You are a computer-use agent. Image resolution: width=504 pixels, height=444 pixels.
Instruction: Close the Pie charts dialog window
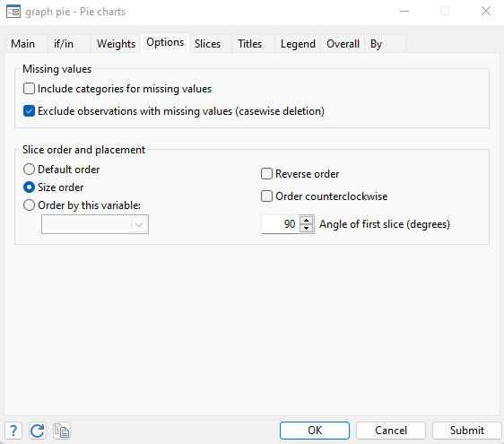point(486,12)
